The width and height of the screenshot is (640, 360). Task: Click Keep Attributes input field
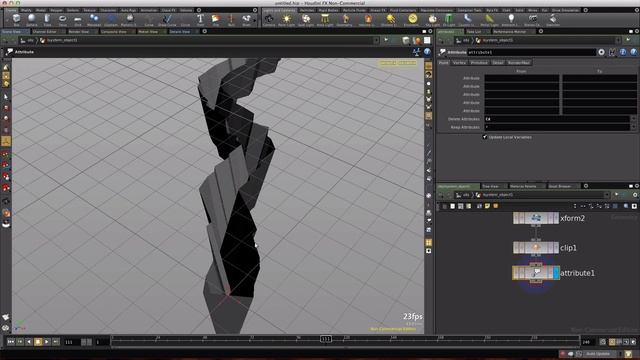pos(557,127)
